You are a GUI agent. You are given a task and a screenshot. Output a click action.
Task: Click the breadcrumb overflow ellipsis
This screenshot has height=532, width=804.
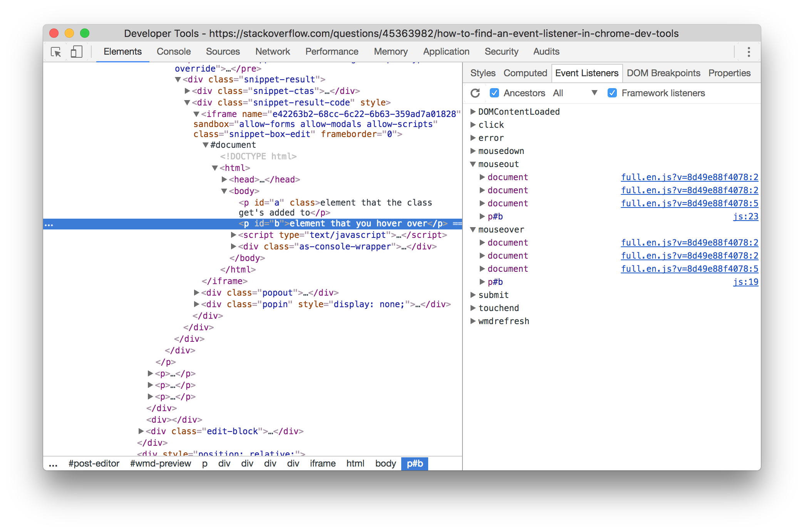point(54,463)
